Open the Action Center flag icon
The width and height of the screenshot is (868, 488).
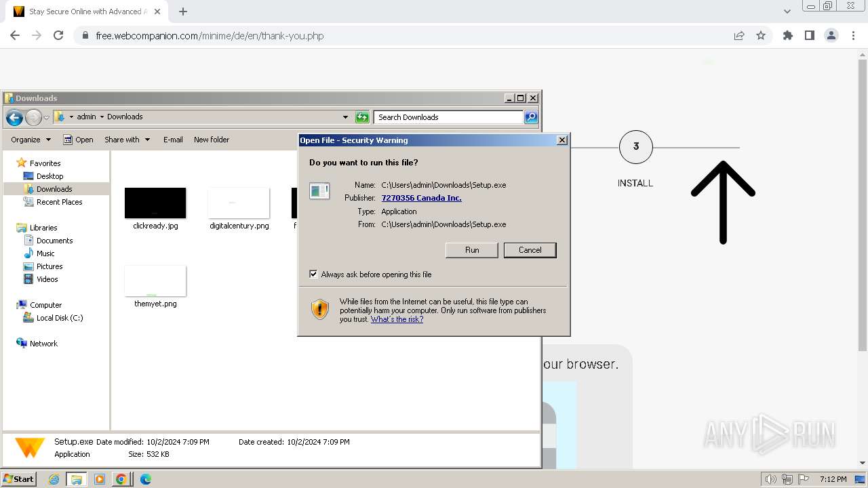803,479
